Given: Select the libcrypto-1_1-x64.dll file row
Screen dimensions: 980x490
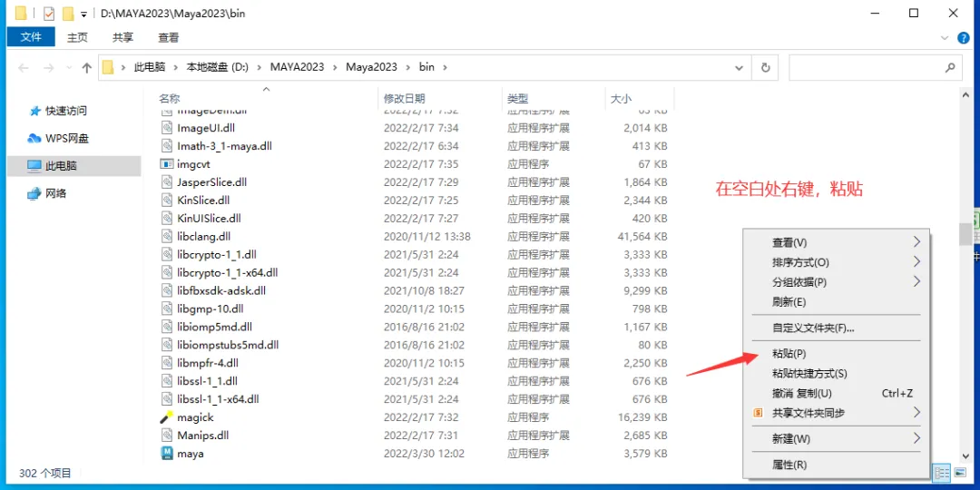Looking at the screenshot, I should (414, 272).
